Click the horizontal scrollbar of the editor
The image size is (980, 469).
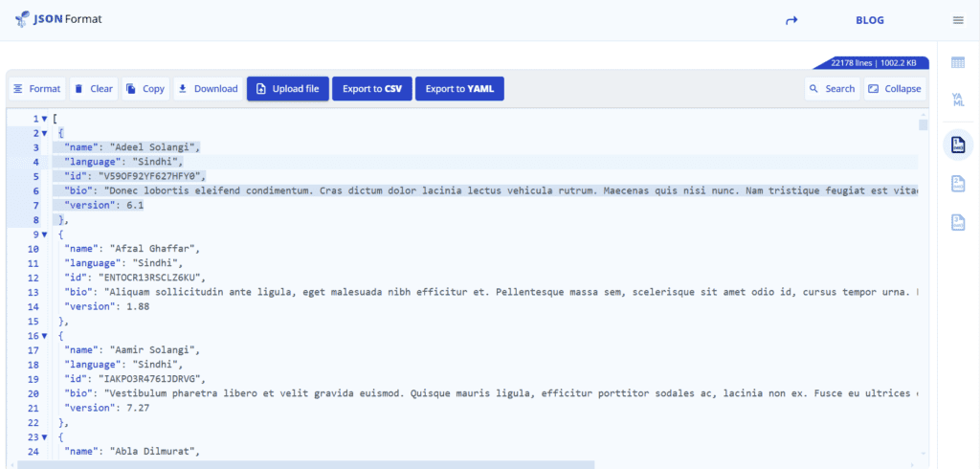[306, 464]
